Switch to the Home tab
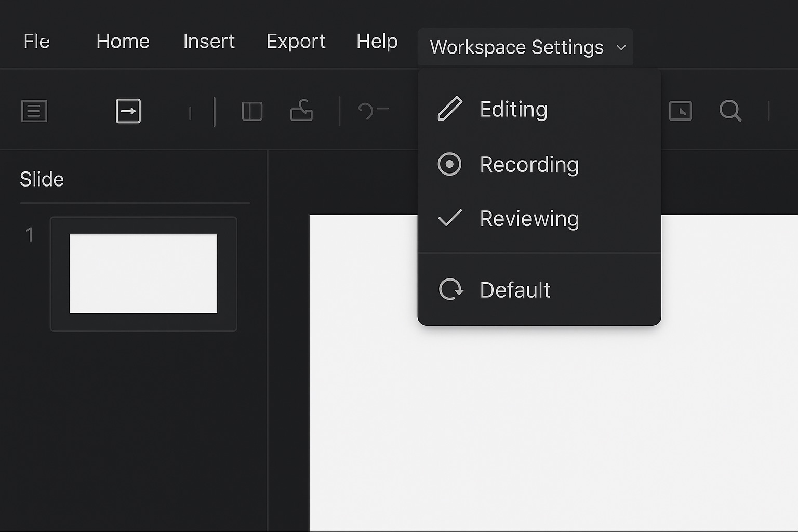The height and width of the screenshot is (532, 798). (123, 41)
